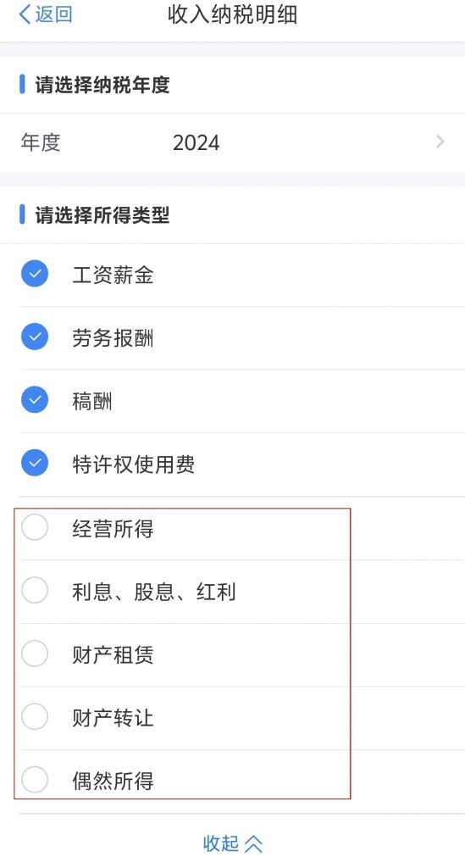Screen dimensions: 465x868
Task: Check the 经营所得 circle
Action: [35, 527]
